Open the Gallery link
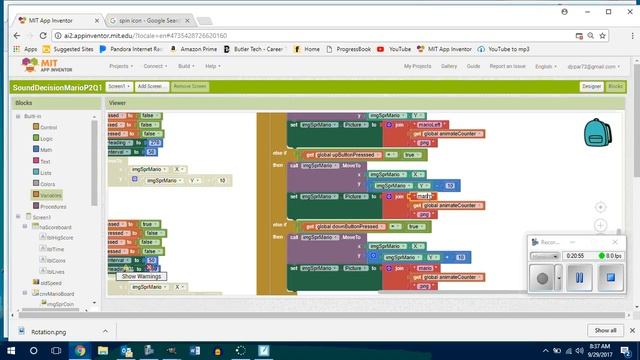The width and height of the screenshot is (640, 360). [x=449, y=66]
